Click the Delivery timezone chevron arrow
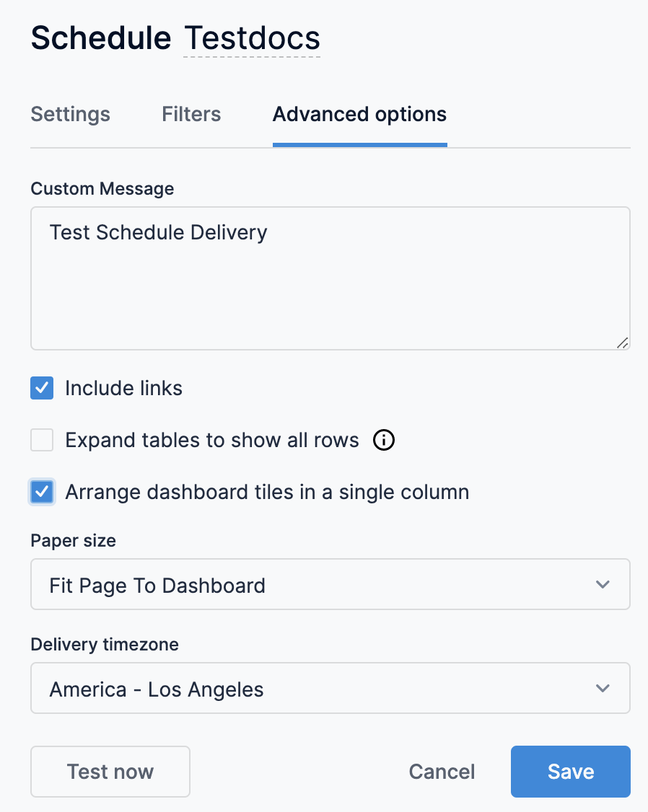Image resolution: width=648 pixels, height=812 pixels. (603, 688)
